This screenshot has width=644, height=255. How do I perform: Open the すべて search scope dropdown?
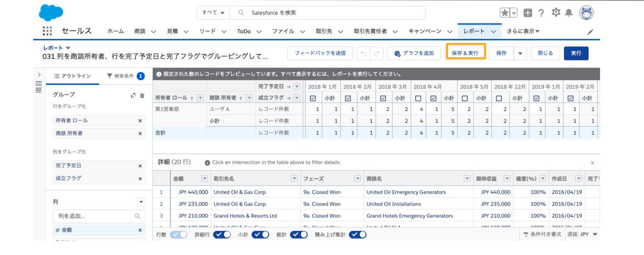213,13
